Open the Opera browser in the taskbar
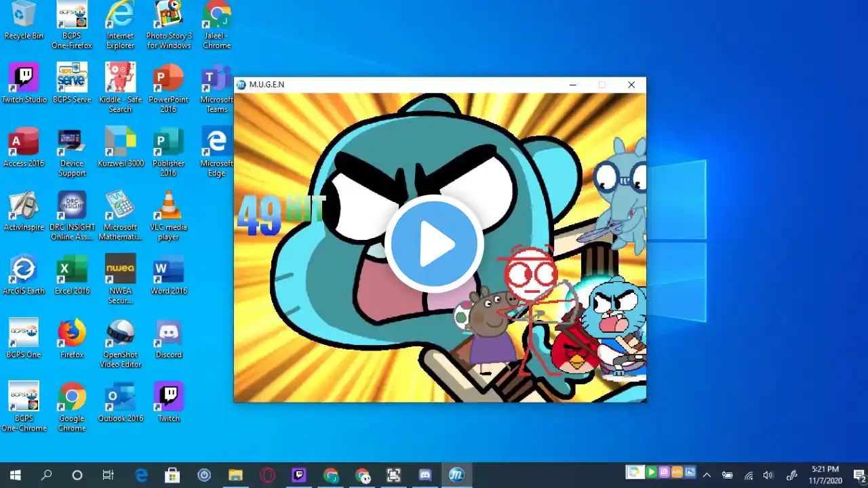 click(267, 475)
